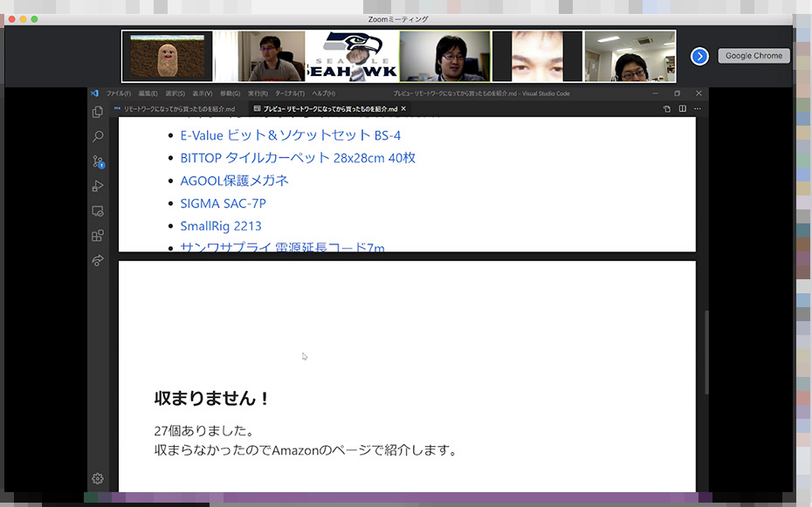
Task: Open the 編集(E) menu
Action: (x=148, y=93)
